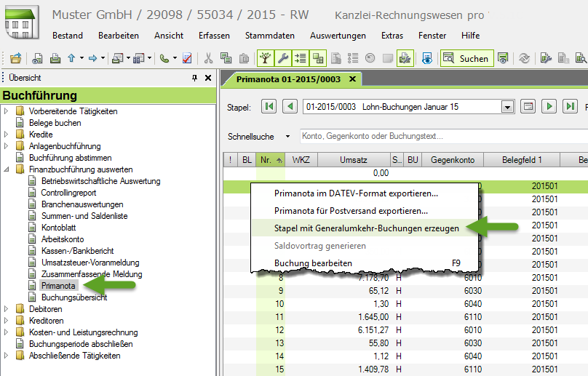Screen dimensions: 588x376
Task: Expand the Debitoren folder
Action: 6,309
